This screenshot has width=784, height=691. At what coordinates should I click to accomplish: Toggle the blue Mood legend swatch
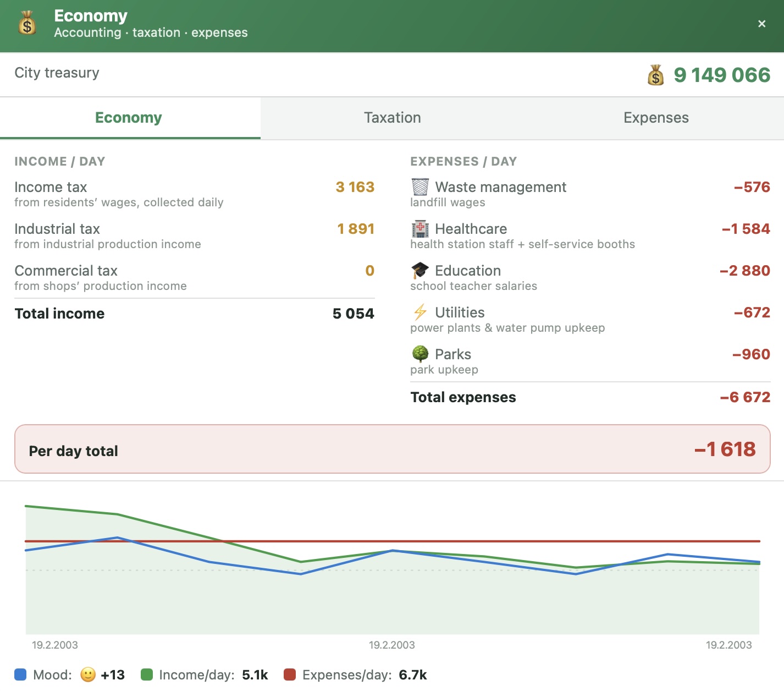(x=20, y=674)
